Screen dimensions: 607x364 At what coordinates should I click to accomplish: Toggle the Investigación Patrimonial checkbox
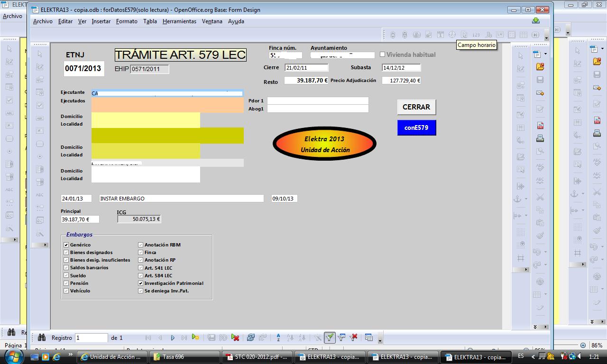pos(141,283)
